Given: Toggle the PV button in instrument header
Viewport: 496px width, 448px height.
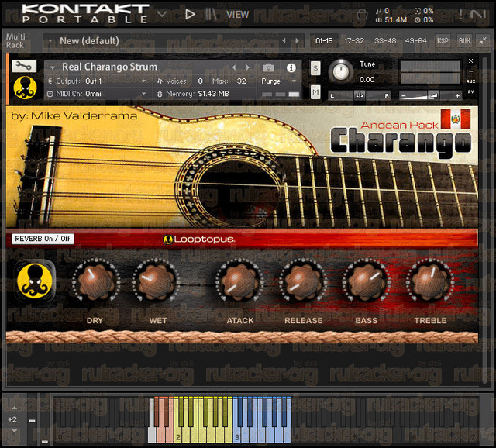Looking at the screenshot, I should (470, 92).
